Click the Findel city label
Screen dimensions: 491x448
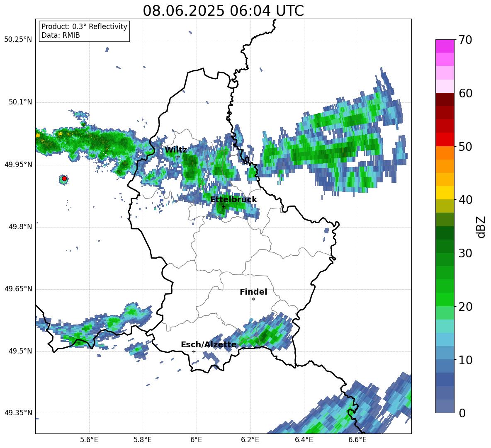[x=253, y=292]
